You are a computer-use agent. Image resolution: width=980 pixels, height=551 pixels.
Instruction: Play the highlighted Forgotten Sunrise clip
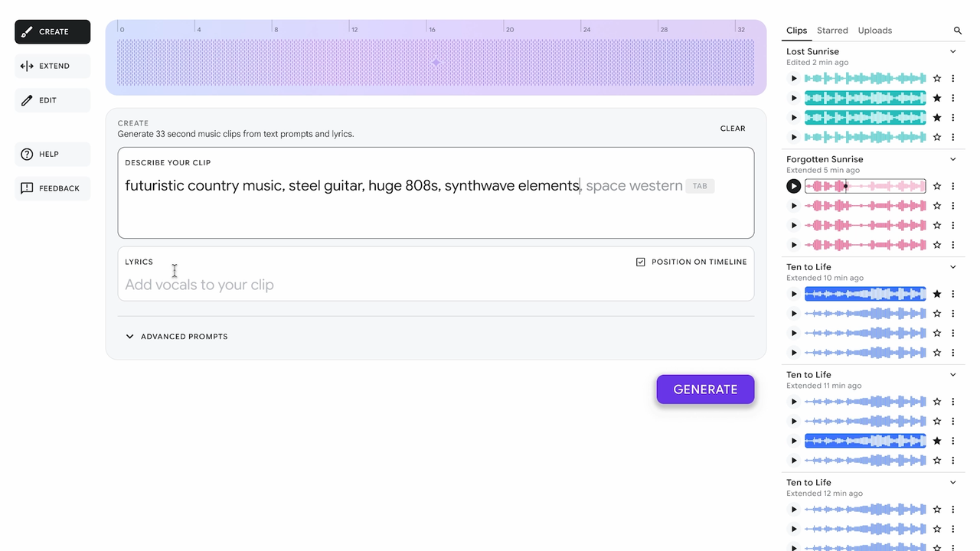tap(794, 186)
